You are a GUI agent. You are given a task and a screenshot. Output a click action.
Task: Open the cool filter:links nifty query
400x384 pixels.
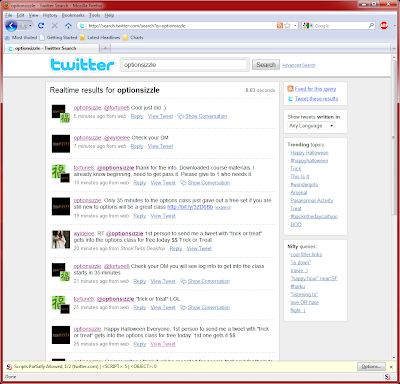tap(306, 255)
